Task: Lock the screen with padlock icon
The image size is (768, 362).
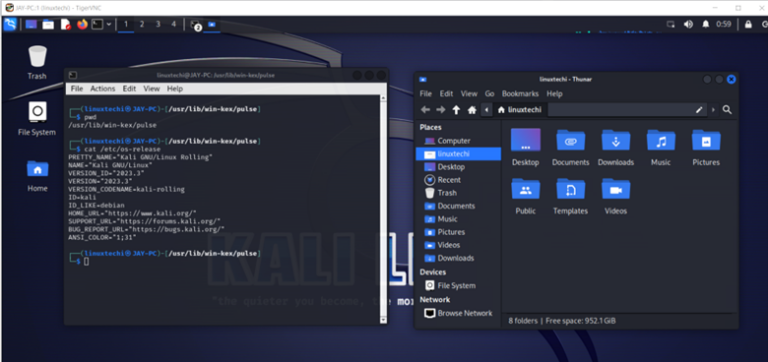Action: 748,24
